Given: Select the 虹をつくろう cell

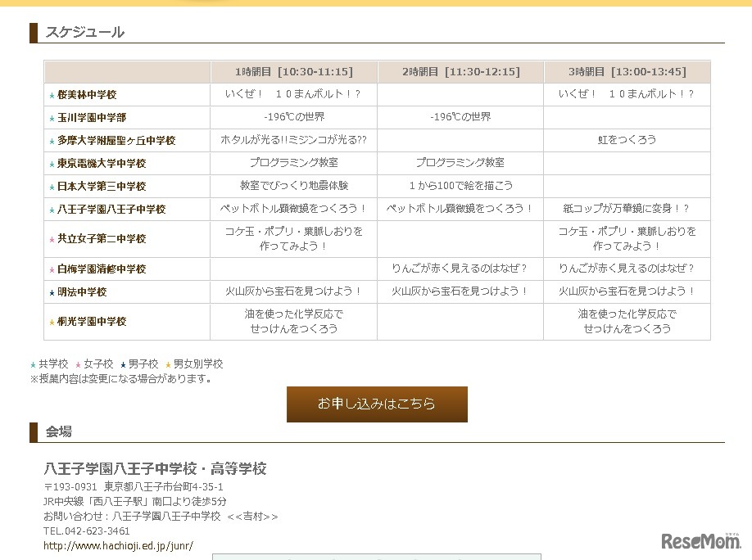Looking at the screenshot, I should click(x=627, y=140).
